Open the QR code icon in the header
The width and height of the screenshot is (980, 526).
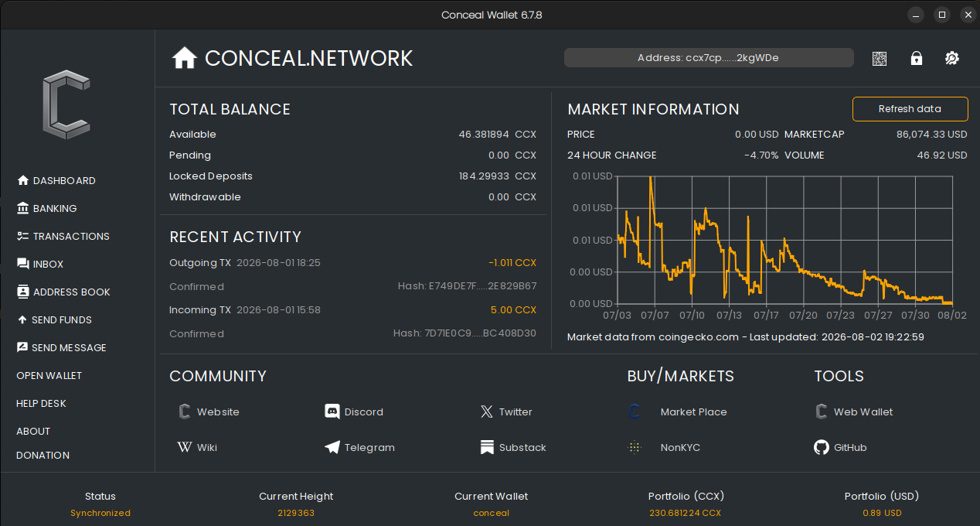point(880,58)
